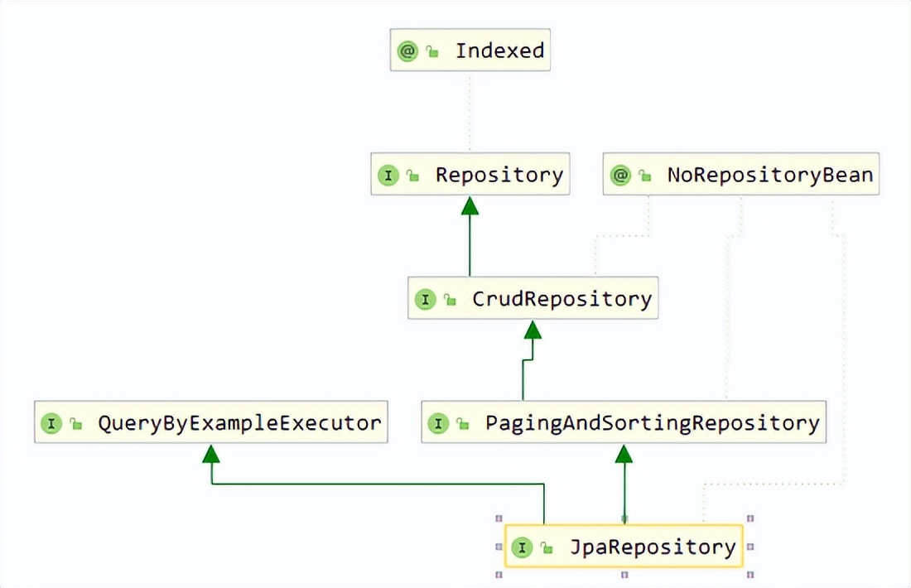The height and width of the screenshot is (588, 911).
Task: Click the lock icon on JpaRepository node
Action: (547, 548)
